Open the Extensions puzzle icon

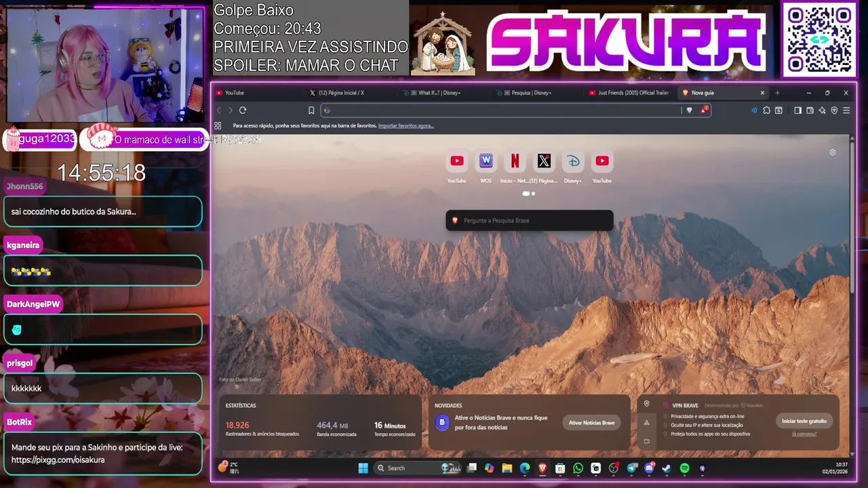766,110
